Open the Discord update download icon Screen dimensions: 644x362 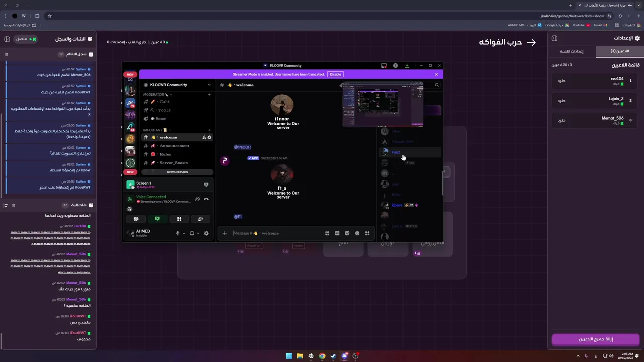click(407, 65)
